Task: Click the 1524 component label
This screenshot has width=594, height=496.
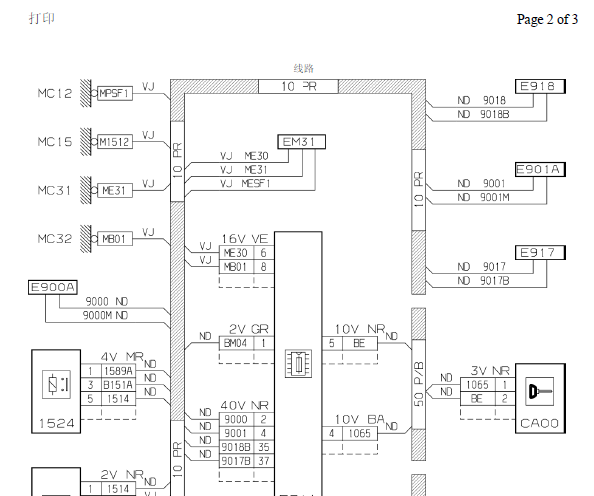Action: click(x=56, y=423)
